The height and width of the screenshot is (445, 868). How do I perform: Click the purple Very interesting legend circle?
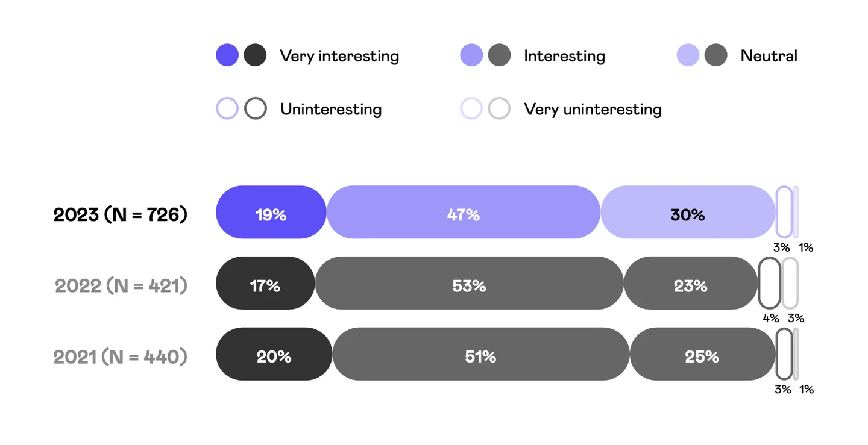point(227,55)
